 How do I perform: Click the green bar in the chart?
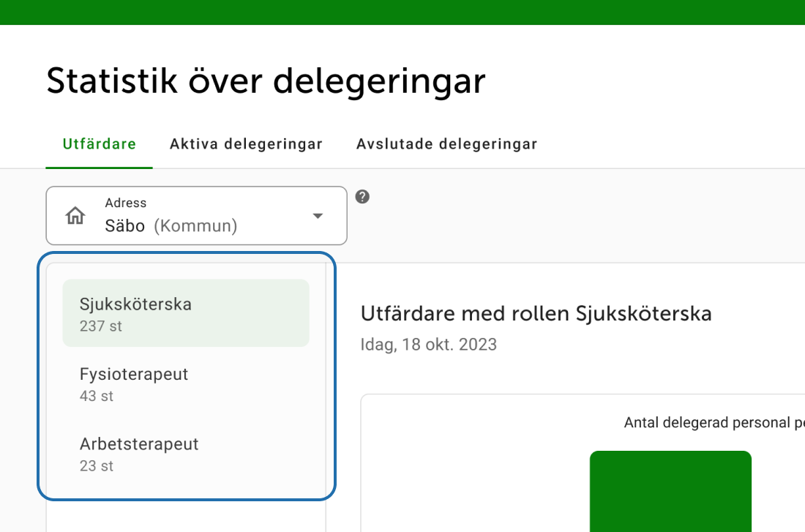[x=670, y=492]
